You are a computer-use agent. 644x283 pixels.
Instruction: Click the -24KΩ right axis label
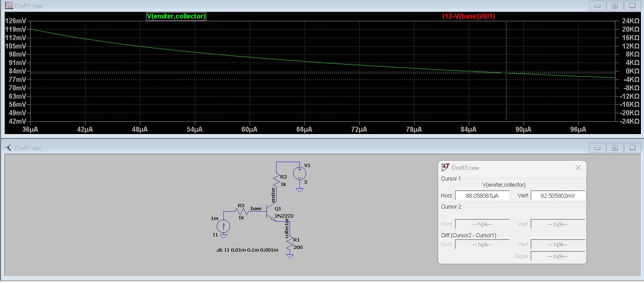click(x=630, y=121)
